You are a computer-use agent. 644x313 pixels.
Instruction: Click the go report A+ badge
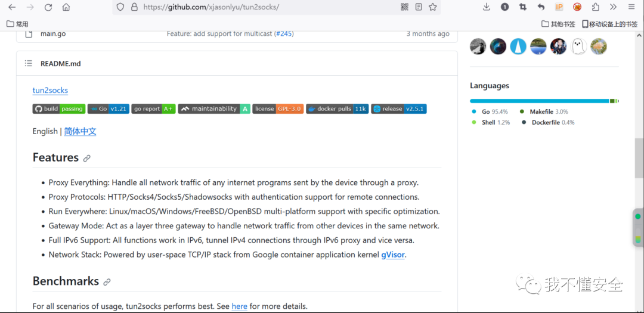tap(154, 109)
